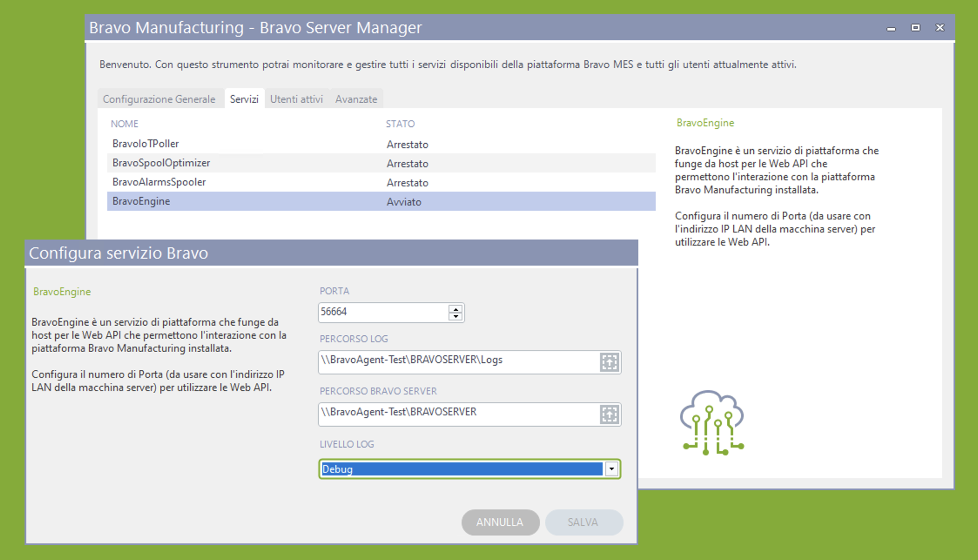Browse for the Percorso Log folder

click(609, 362)
